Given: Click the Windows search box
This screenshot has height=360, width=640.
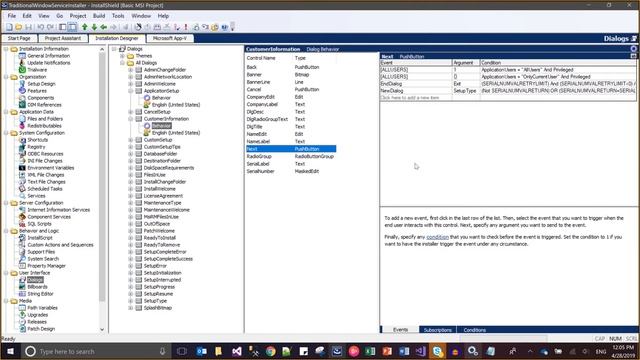Looking at the screenshot, I should click(x=95, y=351).
